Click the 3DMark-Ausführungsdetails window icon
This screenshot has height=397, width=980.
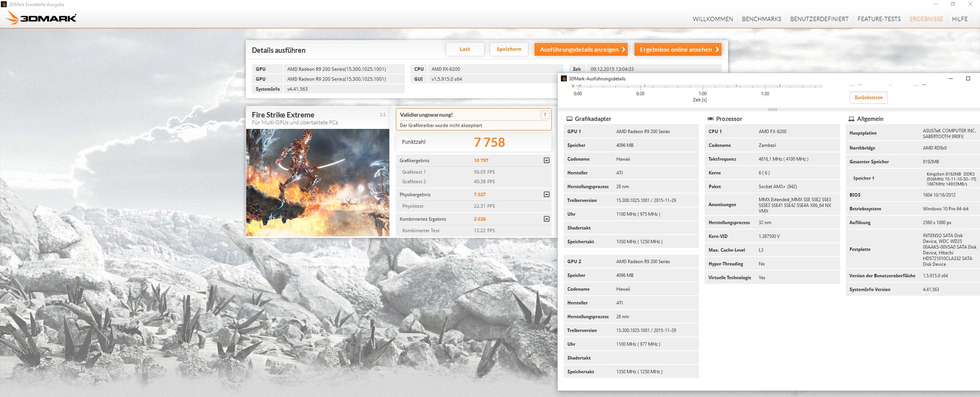tap(563, 78)
